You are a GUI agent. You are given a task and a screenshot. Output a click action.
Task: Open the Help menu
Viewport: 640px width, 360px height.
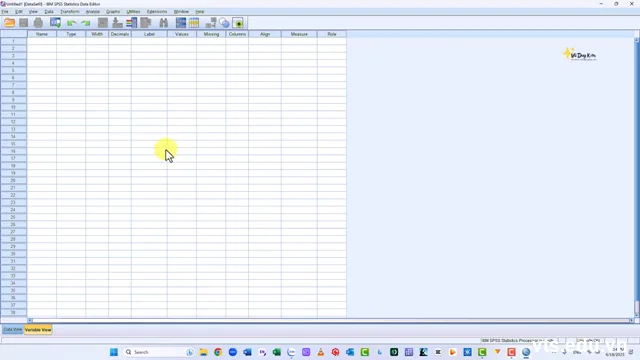pos(200,12)
